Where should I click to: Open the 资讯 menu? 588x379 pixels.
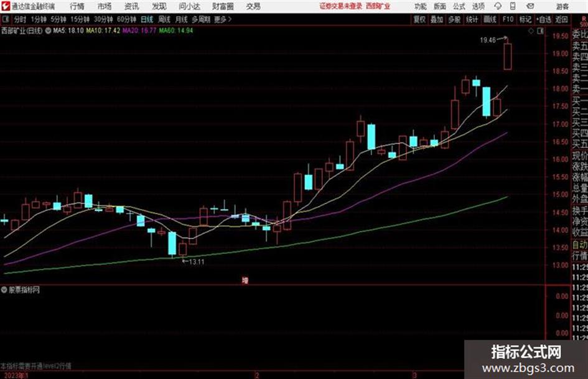pos(132,6)
